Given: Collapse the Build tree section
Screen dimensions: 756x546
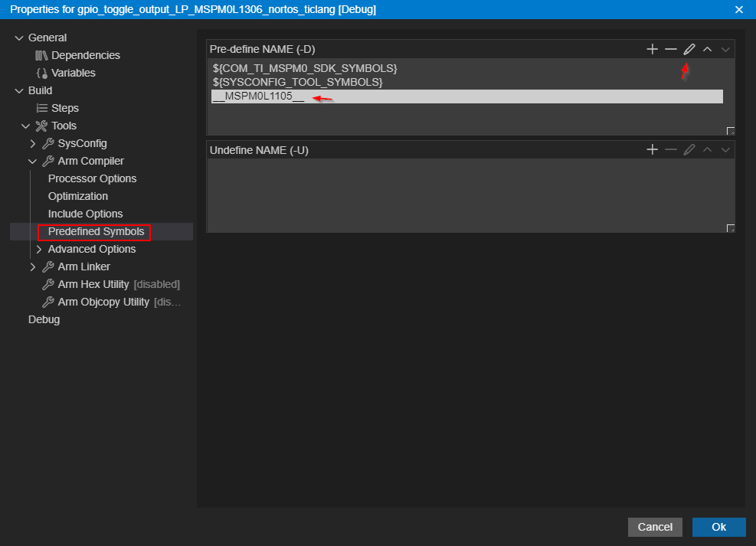Looking at the screenshot, I should (19, 90).
